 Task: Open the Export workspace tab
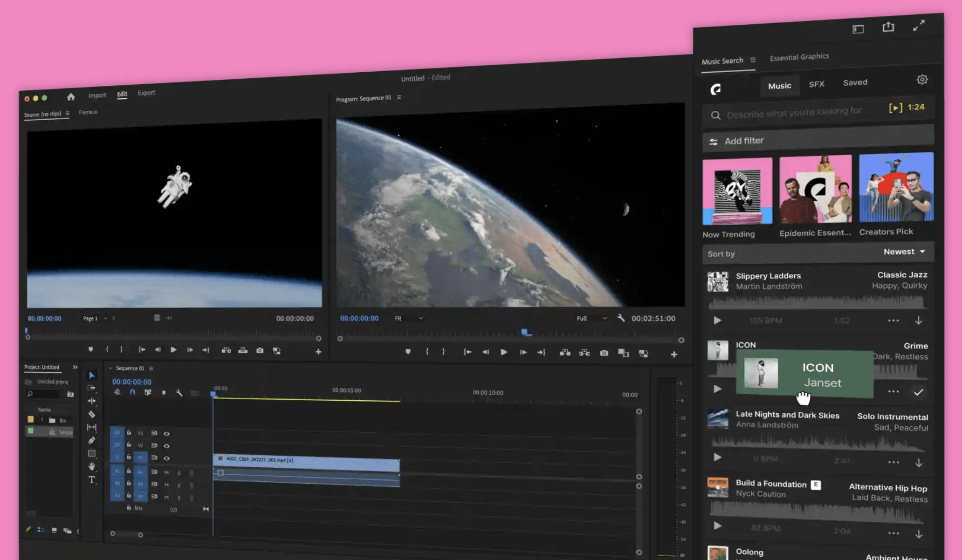pyautogui.click(x=146, y=93)
